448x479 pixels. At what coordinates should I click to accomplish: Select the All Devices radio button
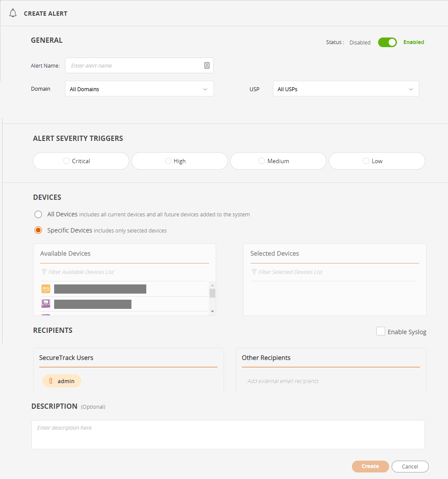(x=38, y=214)
